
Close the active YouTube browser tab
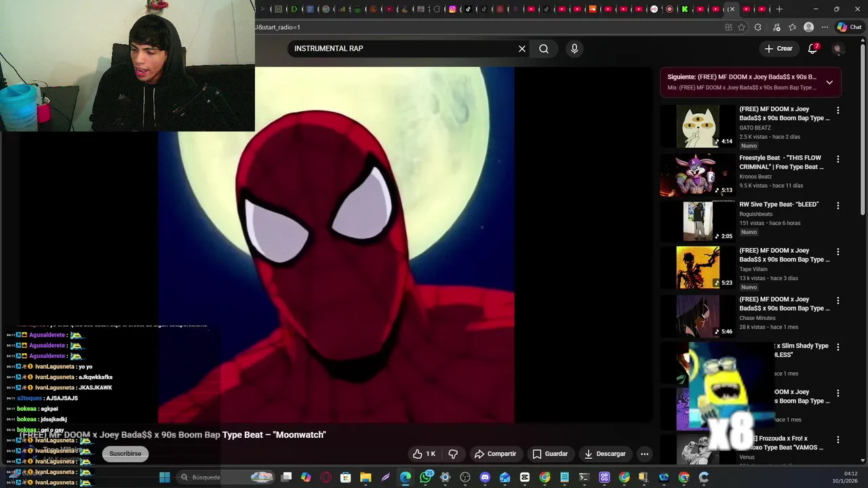pos(732,9)
